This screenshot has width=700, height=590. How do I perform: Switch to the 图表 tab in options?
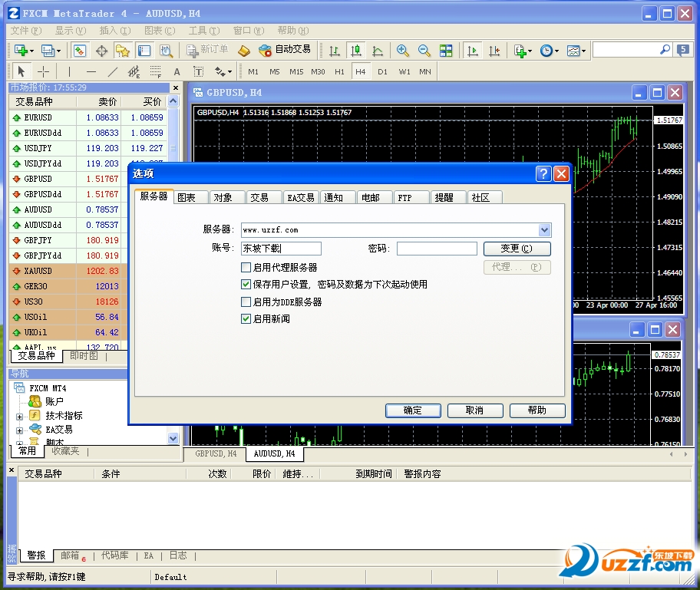pyautogui.click(x=187, y=197)
